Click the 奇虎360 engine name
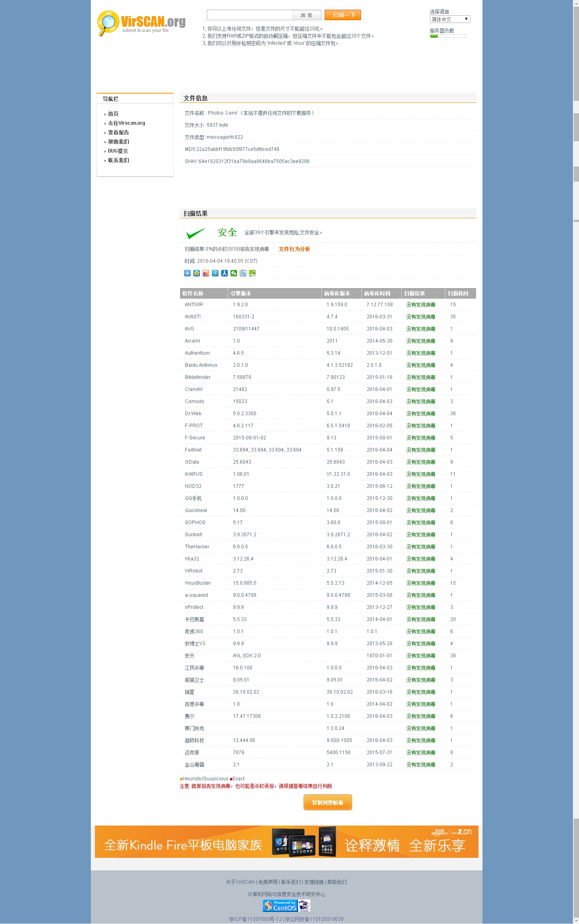The height and width of the screenshot is (924, 579). tap(194, 631)
